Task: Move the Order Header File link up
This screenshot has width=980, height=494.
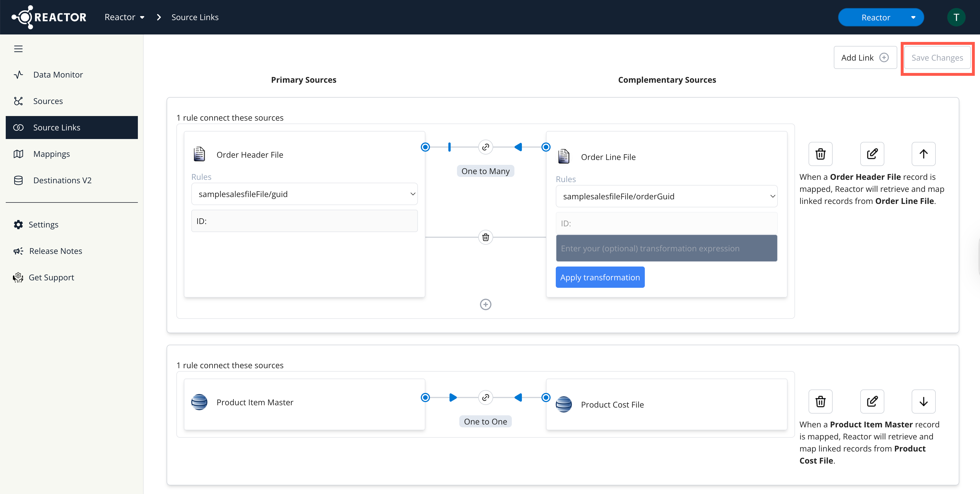Action: coord(923,154)
